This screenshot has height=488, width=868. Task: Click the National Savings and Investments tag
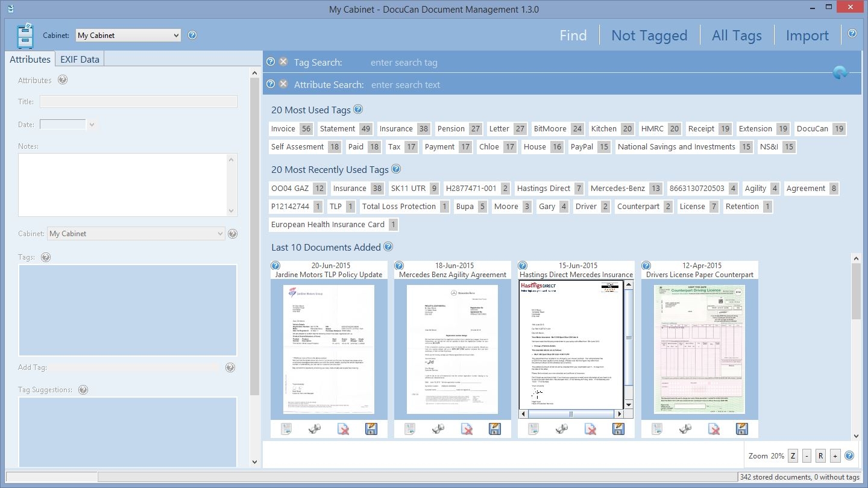(x=685, y=146)
